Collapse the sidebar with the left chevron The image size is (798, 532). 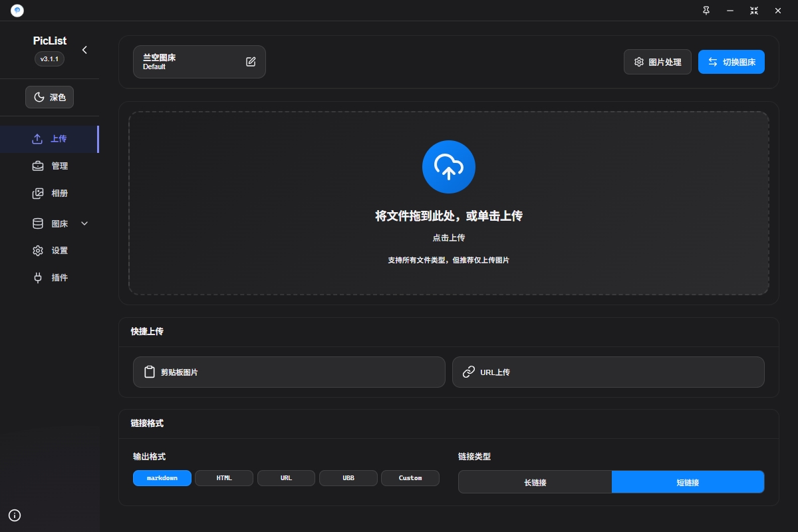coord(84,49)
